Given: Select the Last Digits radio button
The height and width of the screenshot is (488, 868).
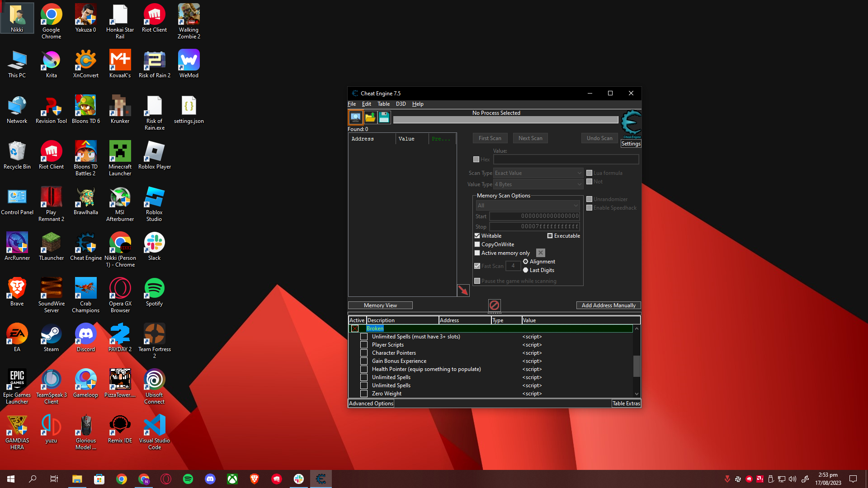Looking at the screenshot, I should coord(525,270).
